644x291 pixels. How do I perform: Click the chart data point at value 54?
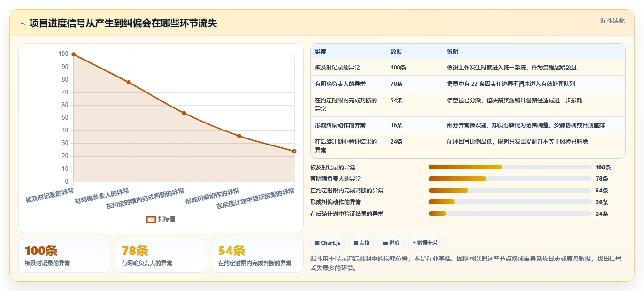click(184, 113)
